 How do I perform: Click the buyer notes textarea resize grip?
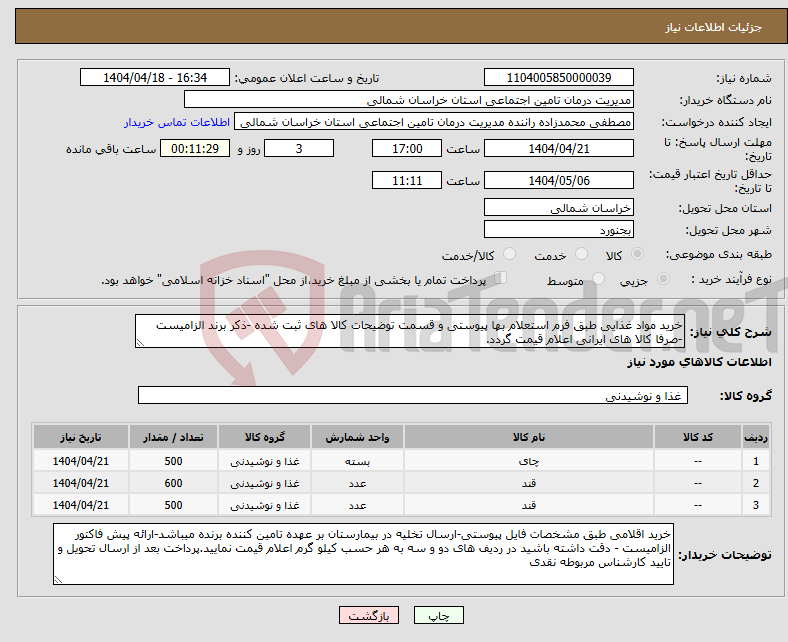pos(58,580)
